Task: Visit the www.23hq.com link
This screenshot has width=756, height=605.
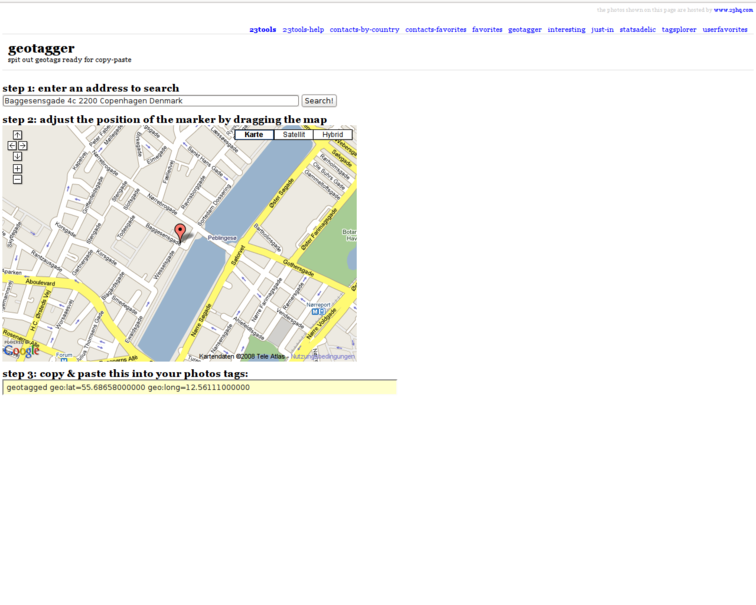Action: [x=733, y=10]
